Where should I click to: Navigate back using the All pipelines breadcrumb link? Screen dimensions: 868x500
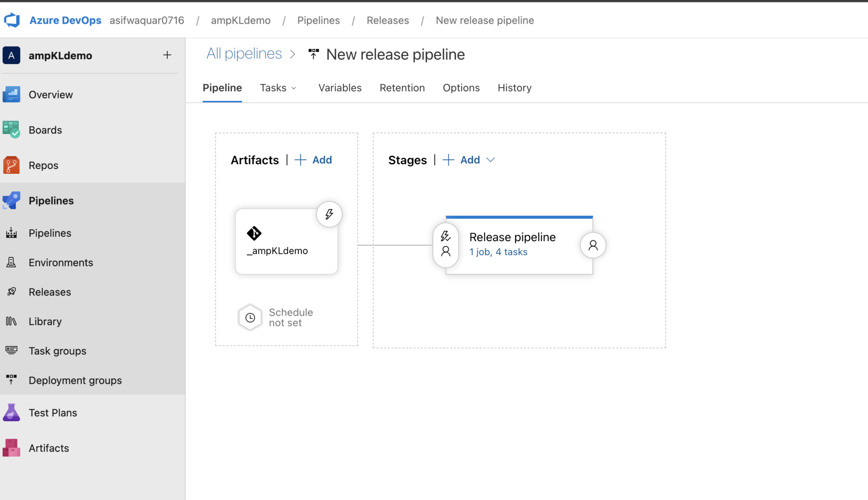tap(244, 53)
